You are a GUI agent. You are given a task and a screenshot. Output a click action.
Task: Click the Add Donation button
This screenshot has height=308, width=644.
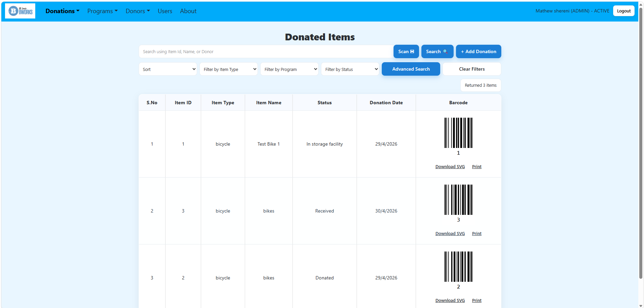[478, 51]
